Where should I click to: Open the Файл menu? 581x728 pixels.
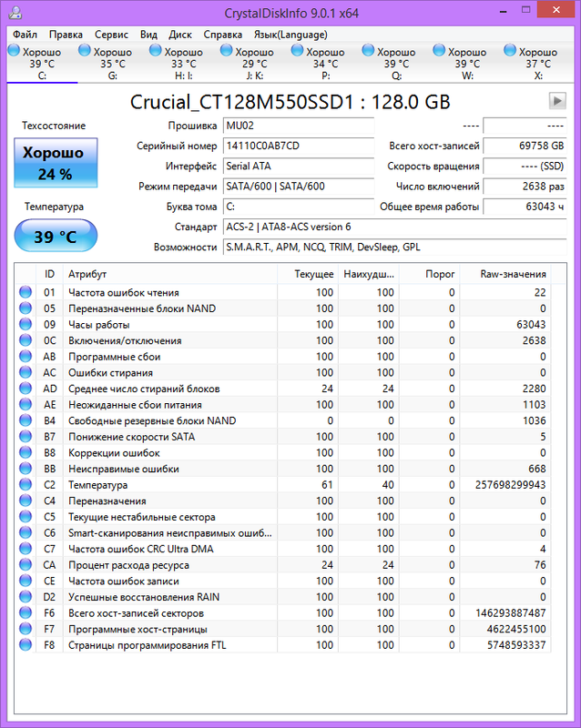click(x=25, y=35)
